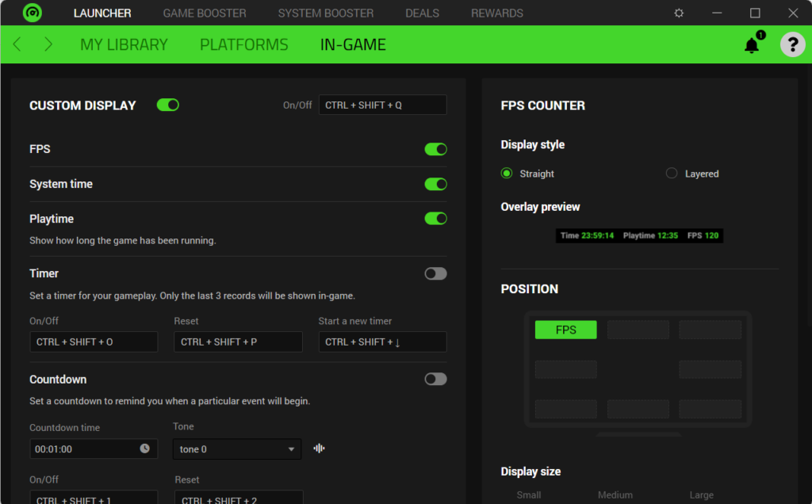Navigate back with the left arrow
The width and height of the screenshot is (812, 504).
(x=17, y=44)
